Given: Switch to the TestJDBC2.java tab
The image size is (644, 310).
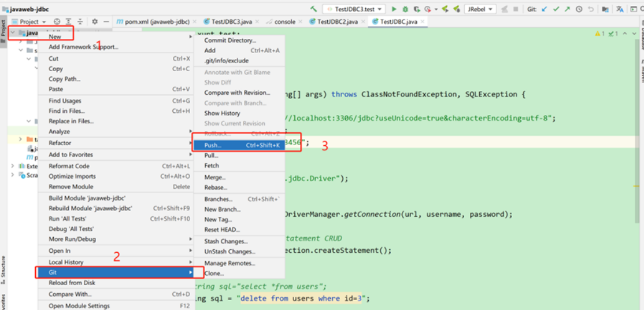Looking at the screenshot, I should (x=338, y=21).
